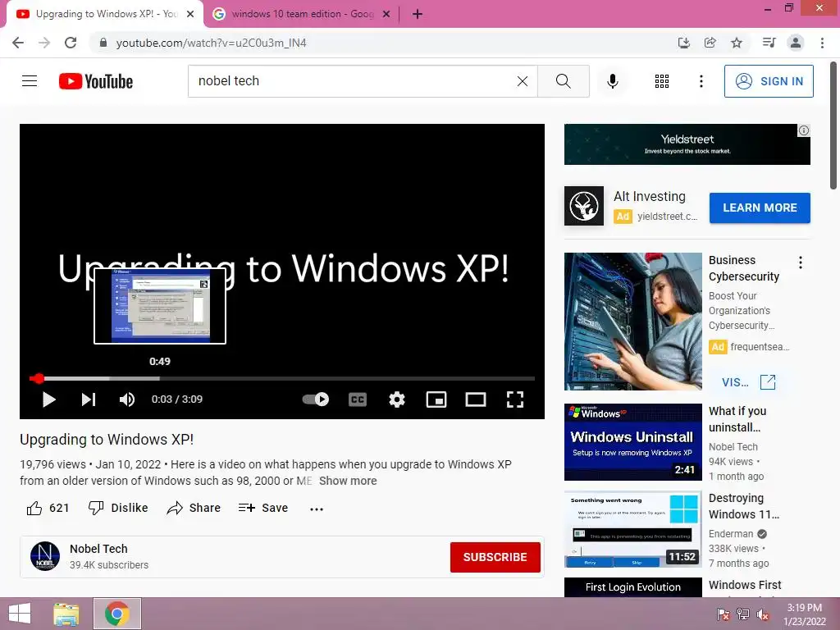Clear the search box text

(523, 81)
